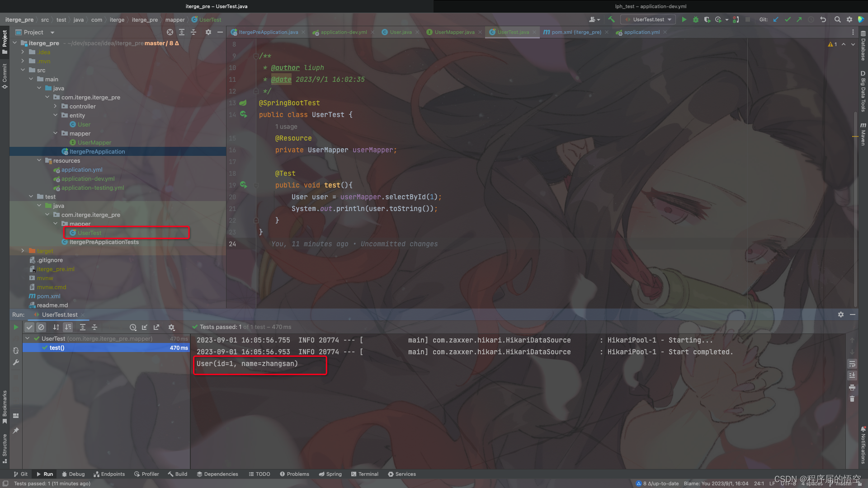
Task: Click the warning indicator in editor corner
Action: pyautogui.click(x=832, y=44)
